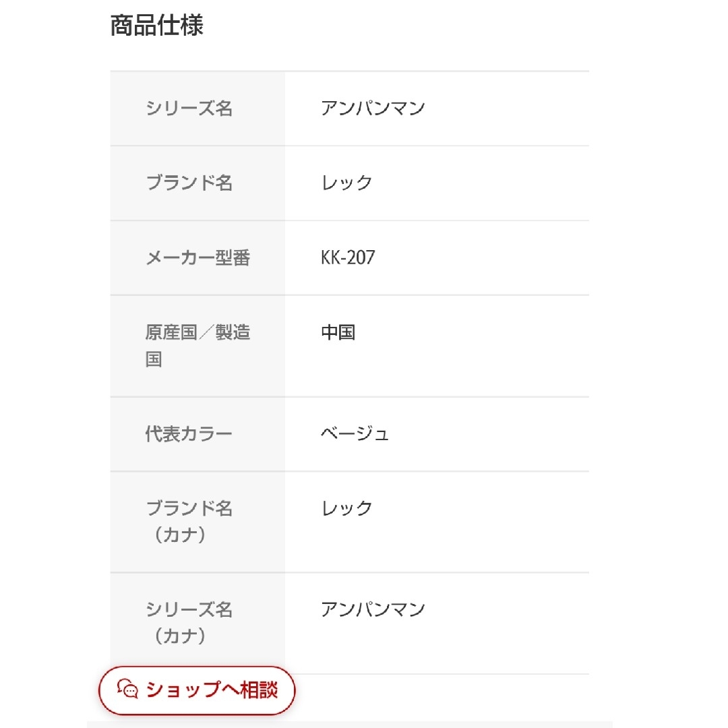Click the シリーズ名（カナ） label
Viewport: 728px width, 728px height.
(189, 623)
